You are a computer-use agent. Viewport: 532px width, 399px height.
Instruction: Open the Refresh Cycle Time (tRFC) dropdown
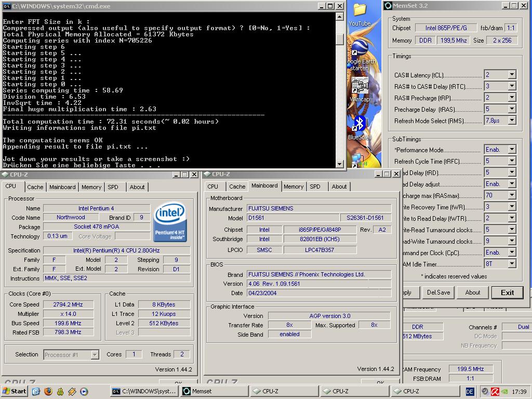pos(512,161)
